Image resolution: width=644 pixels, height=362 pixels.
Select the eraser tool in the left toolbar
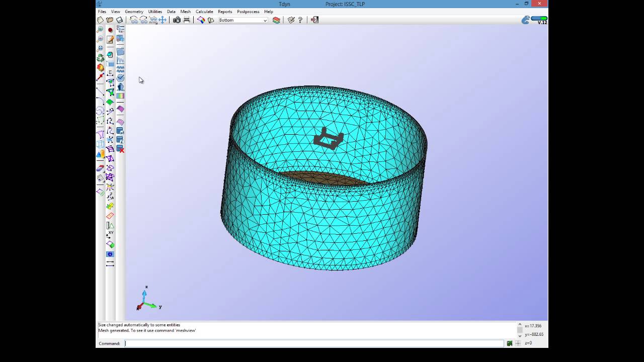[100, 168]
